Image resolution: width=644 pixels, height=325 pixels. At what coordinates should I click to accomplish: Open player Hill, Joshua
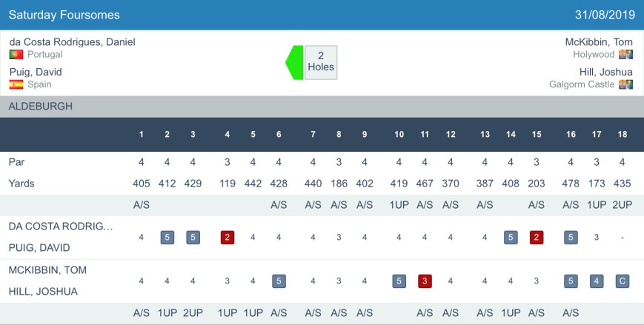(606, 72)
